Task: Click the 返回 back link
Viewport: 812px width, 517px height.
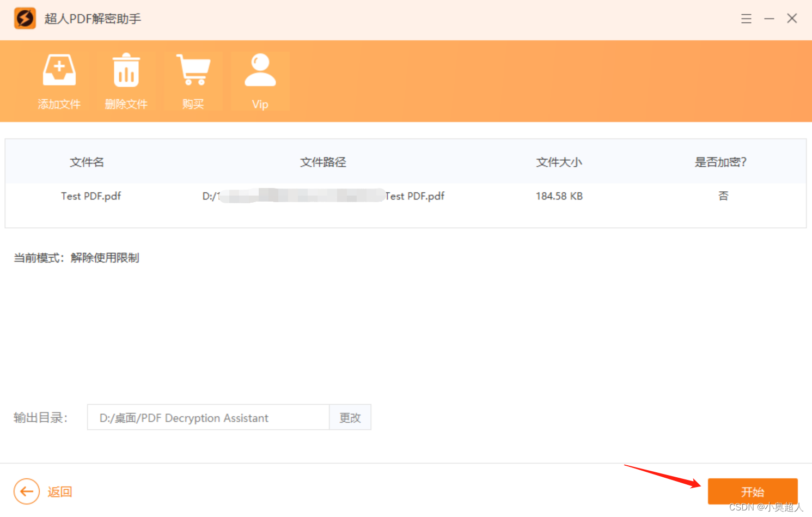Action: [59, 491]
